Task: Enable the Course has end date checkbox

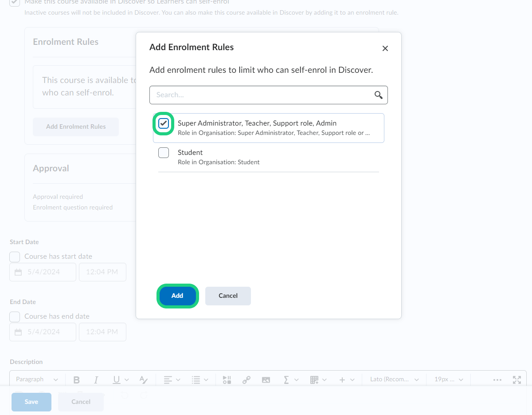Action: [15, 316]
